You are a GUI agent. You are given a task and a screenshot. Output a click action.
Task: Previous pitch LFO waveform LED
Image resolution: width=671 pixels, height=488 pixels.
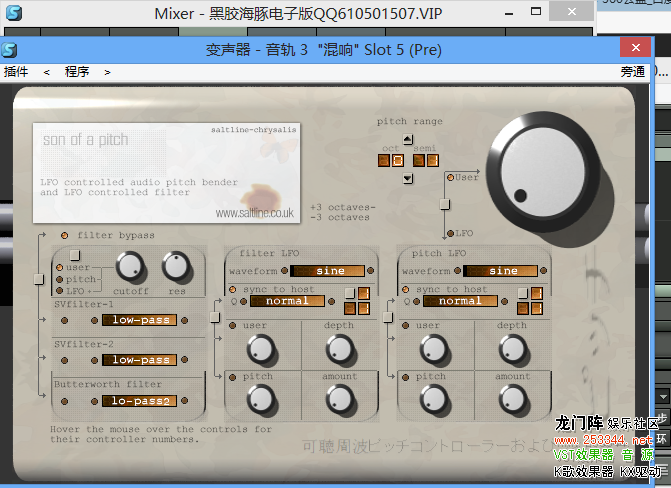(457, 271)
